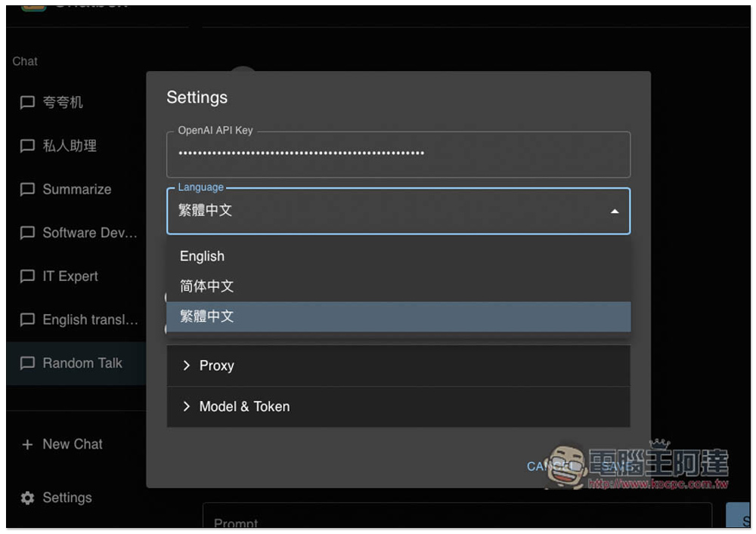756x534 pixels.
Task: Choose English from the language list
Action: coord(398,256)
